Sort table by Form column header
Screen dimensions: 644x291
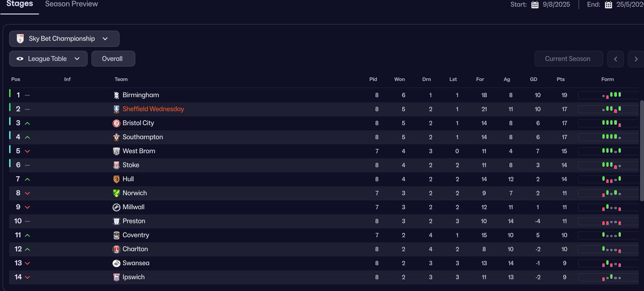(608, 79)
